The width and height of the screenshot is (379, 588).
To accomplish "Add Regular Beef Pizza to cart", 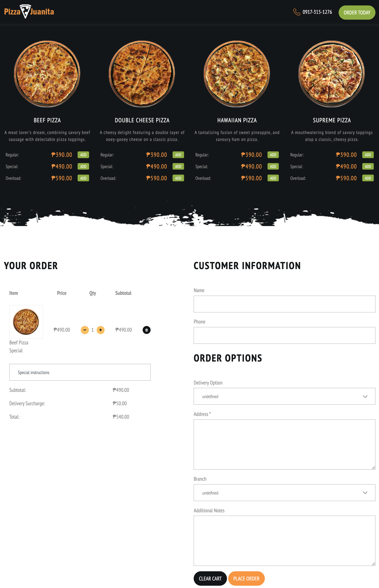I will point(83,155).
